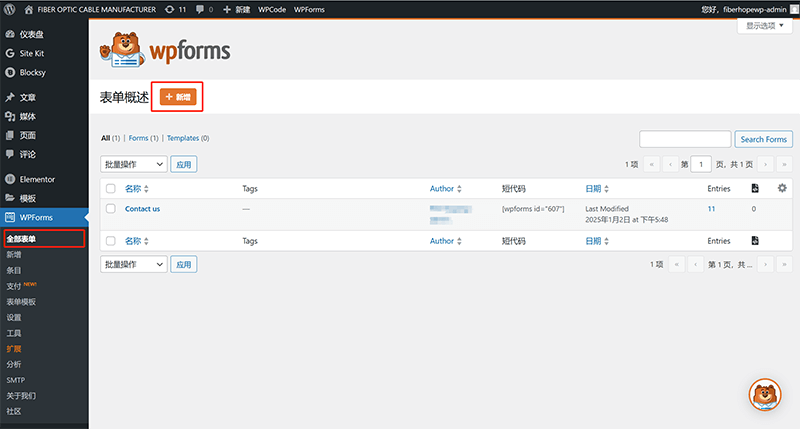The height and width of the screenshot is (429, 800).
Task: Open WPForms in the sidebar
Action: 44,217
